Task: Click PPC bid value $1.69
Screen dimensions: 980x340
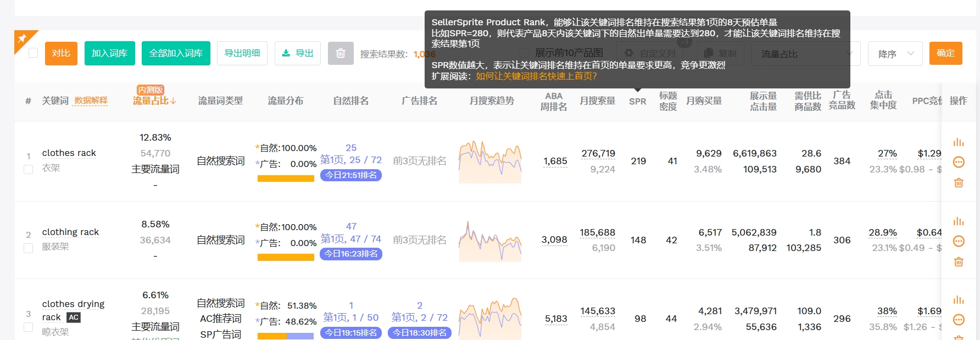Action: (929, 311)
